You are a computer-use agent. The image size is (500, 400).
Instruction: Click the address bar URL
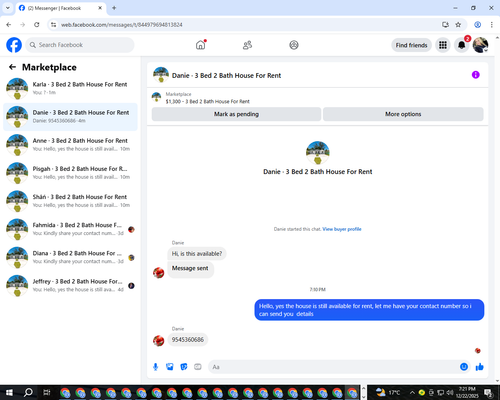[122, 25]
